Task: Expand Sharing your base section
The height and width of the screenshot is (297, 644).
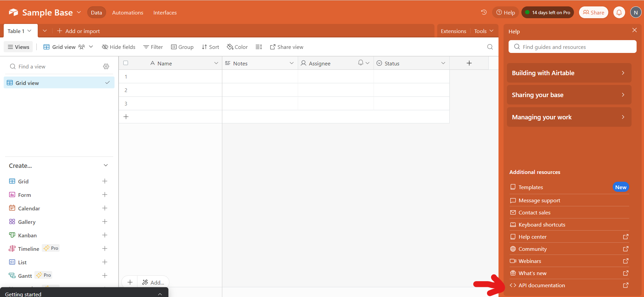Action: coord(569,95)
